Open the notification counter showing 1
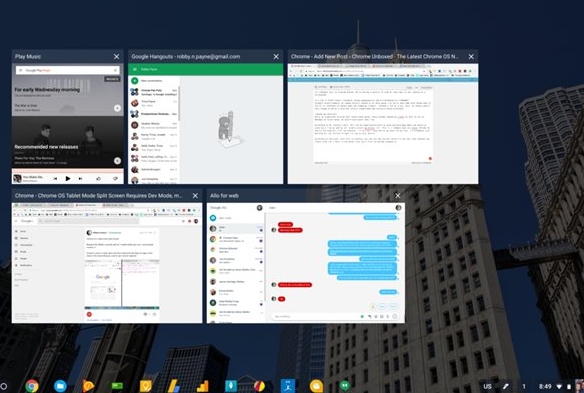The image size is (584, 393). 524,386
